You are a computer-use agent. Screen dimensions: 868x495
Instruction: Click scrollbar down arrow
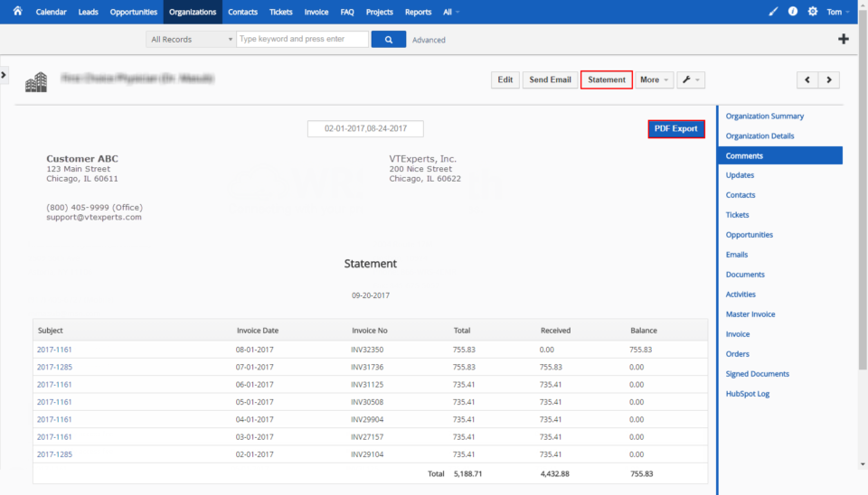point(863,464)
